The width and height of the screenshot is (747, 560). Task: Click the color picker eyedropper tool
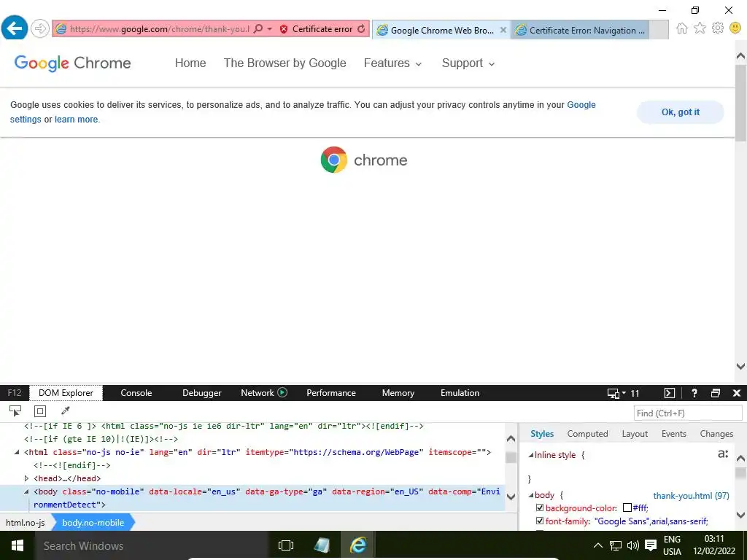tap(66, 411)
